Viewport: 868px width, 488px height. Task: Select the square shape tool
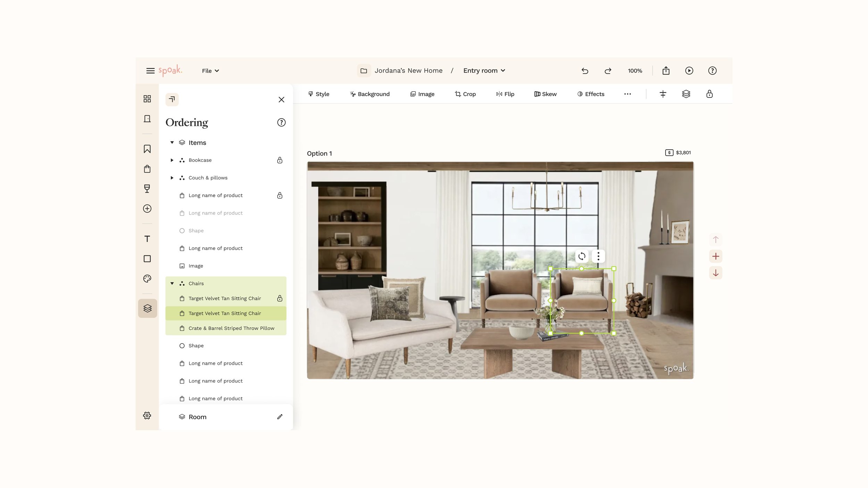tap(147, 259)
